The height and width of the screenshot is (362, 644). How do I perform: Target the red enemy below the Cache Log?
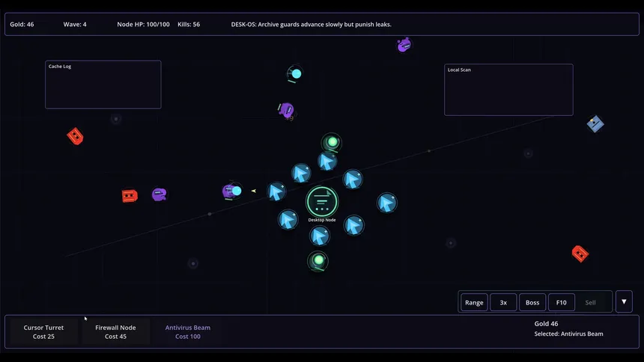[x=75, y=136]
